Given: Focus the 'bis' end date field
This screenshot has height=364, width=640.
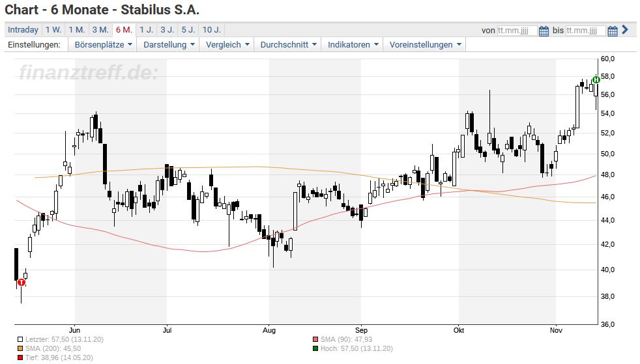Looking at the screenshot, I should pyautogui.click(x=585, y=31).
